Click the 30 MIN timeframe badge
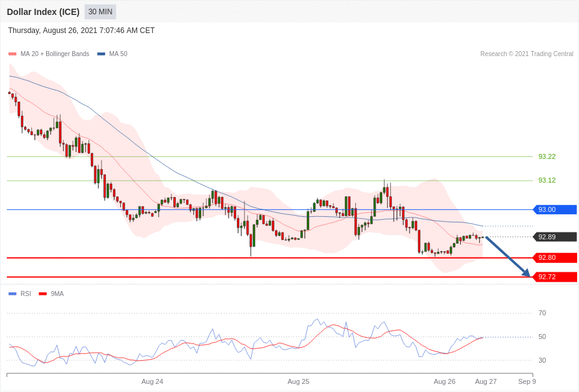This screenshot has height=392, width=579. (x=100, y=12)
